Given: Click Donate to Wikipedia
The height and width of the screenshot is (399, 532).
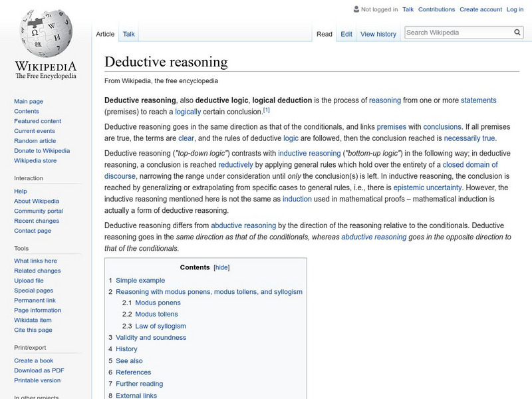Looking at the screenshot, I should pyautogui.click(x=42, y=150).
